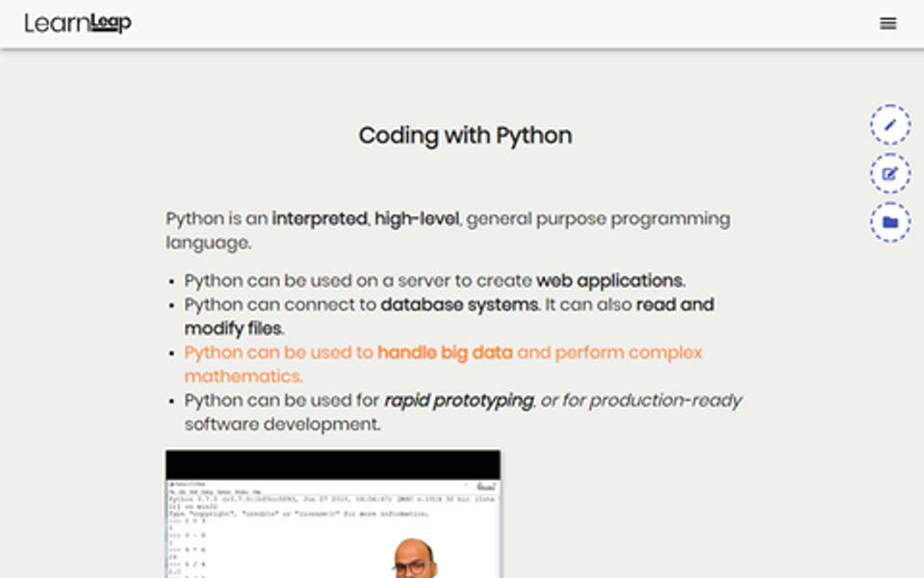Click the text 'software development'
924x578 pixels.
281,425
